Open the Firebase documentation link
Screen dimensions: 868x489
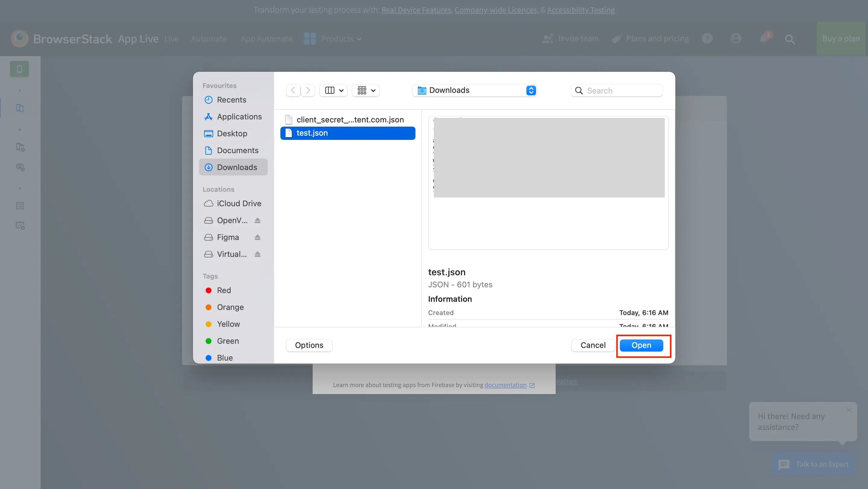pos(505,385)
